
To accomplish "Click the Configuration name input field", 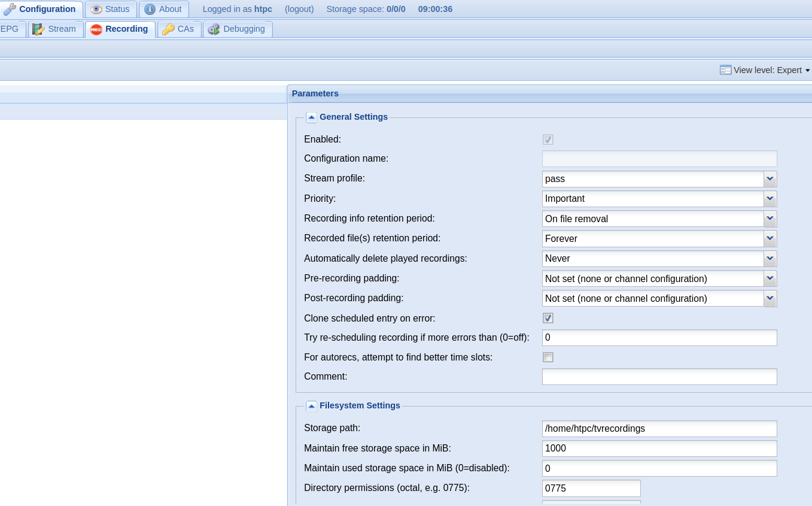I will [659, 159].
